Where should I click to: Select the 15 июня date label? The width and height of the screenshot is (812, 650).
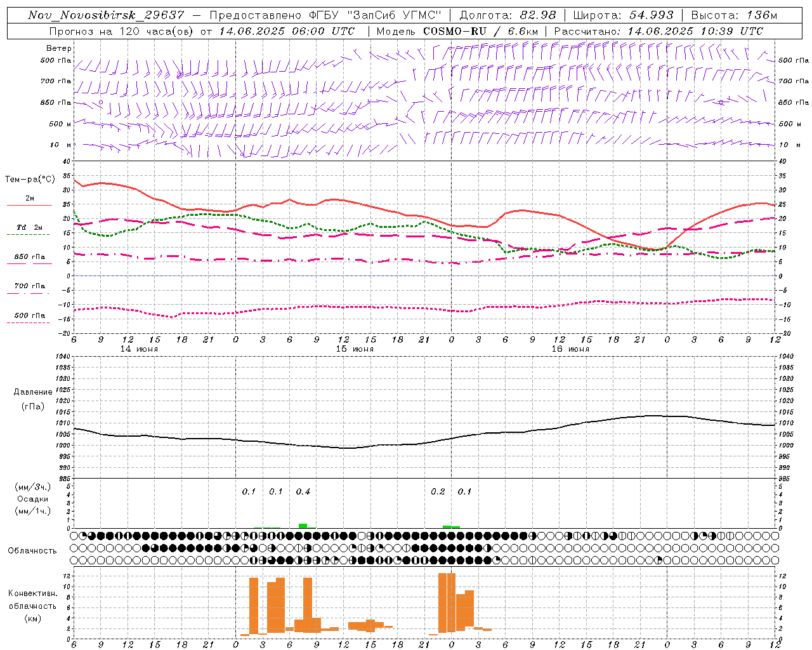tap(355, 349)
